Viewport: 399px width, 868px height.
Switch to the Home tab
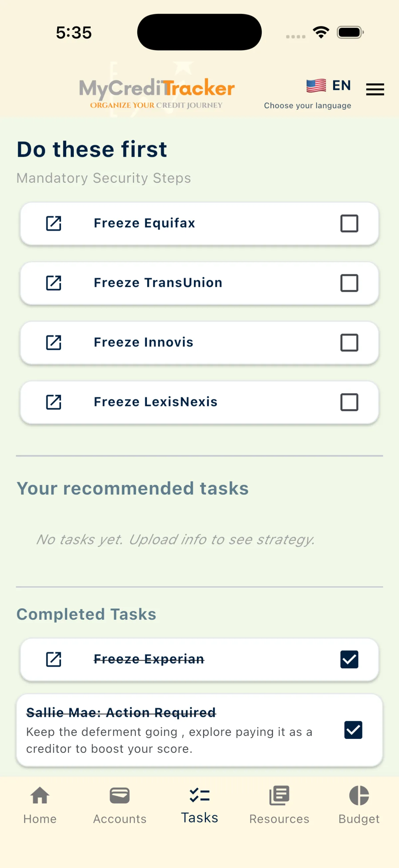[40, 805]
